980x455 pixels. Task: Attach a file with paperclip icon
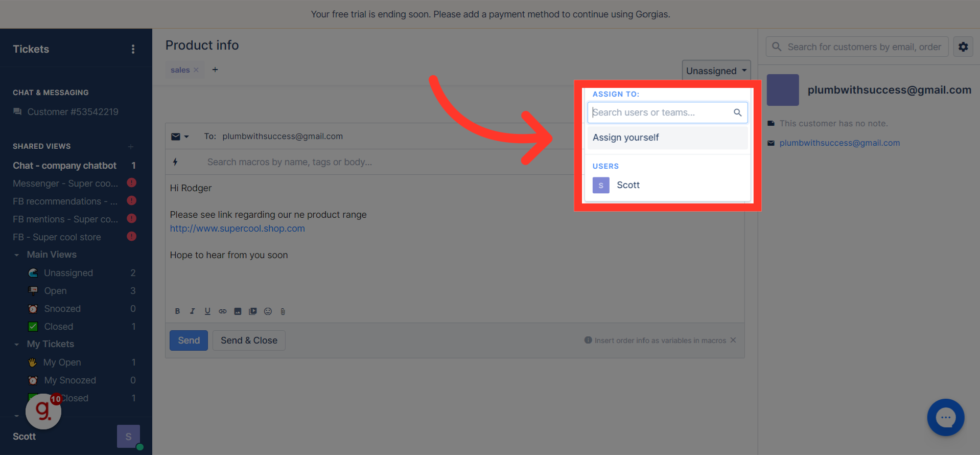point(283,311)
